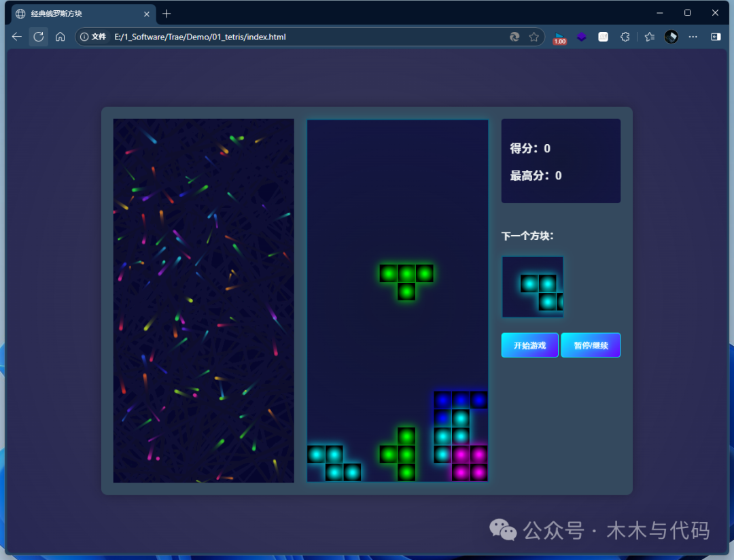
Task: Open the purple diamond extension
Action: (581, 37)
